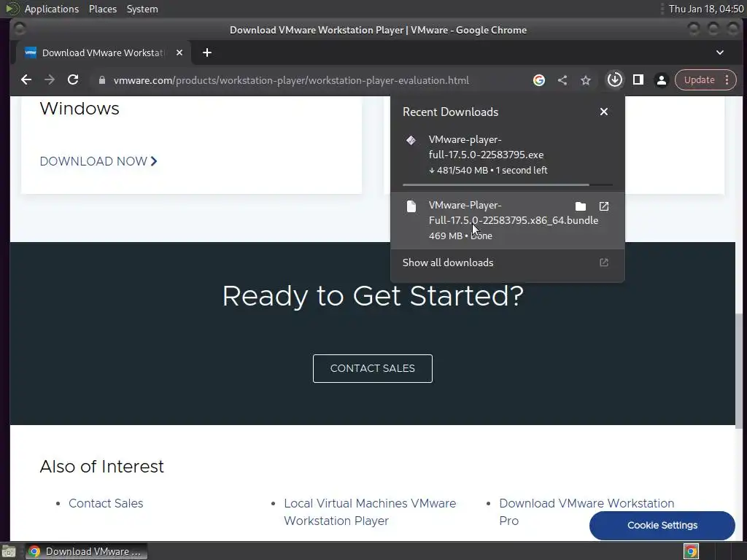The width and height of the screenshot is (747, 560).
Task: Select the Download VMware Workstation tab
Action: (104, 52)
